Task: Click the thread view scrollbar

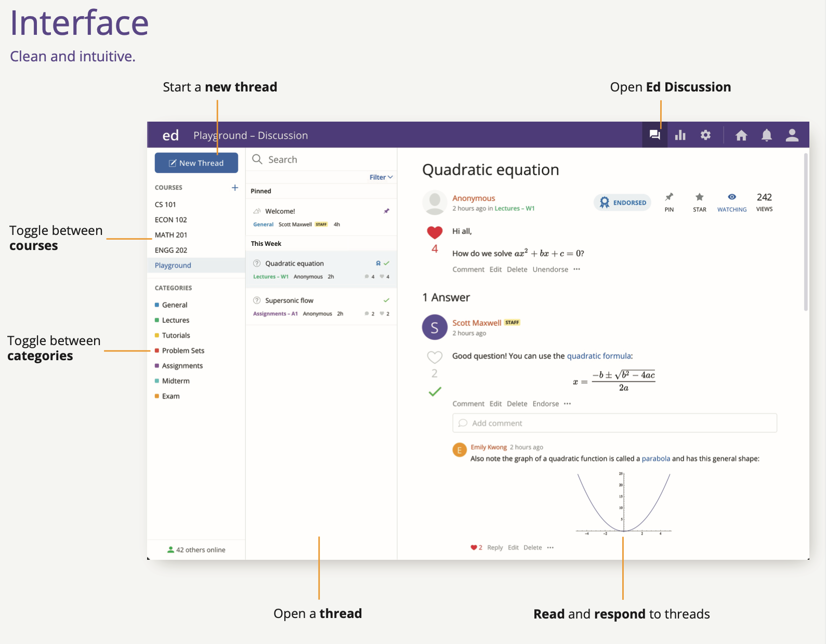Action: point(806,232)
